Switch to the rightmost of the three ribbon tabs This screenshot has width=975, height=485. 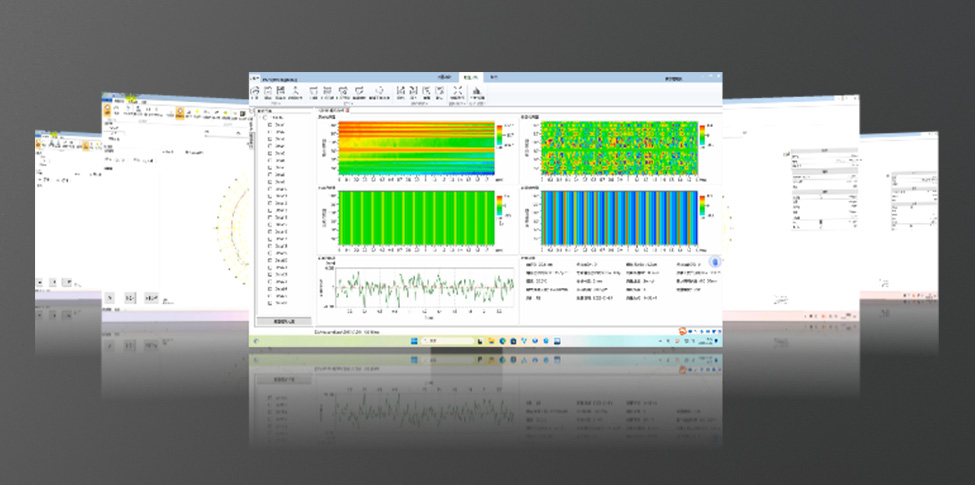pyautogui.click(x=494, y=77)
